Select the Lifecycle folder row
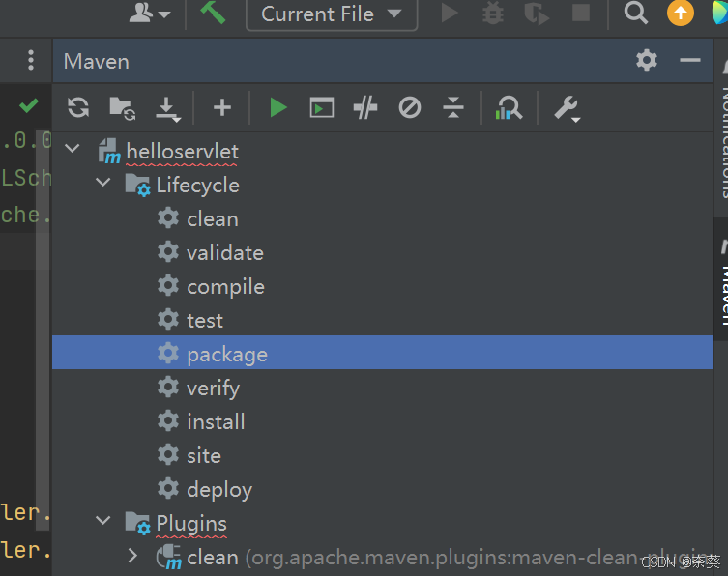 point(382,186)
